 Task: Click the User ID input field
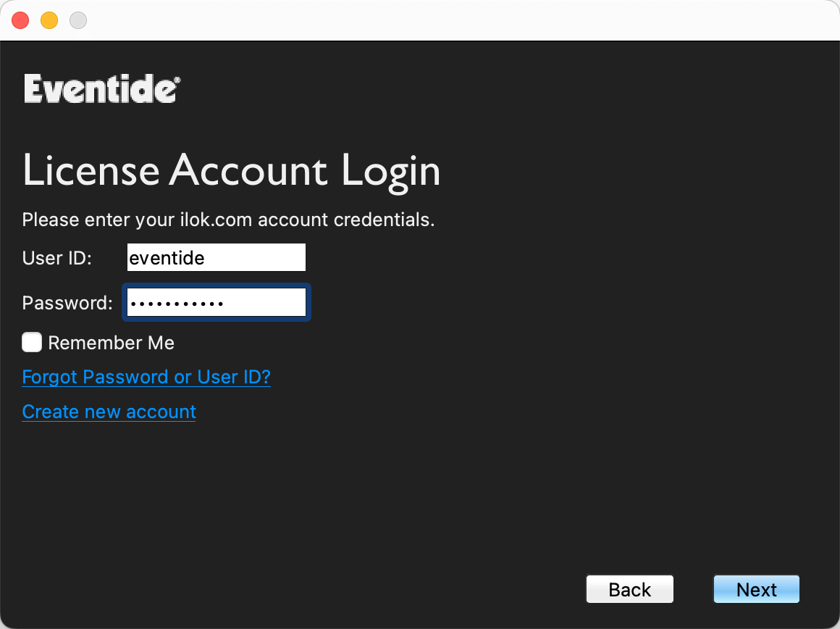(x=216, y=257)
